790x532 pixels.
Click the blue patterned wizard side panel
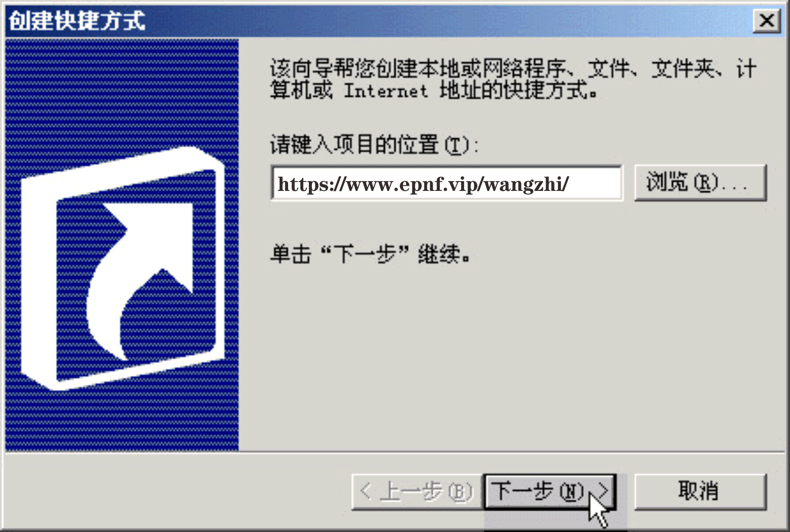(x=122, y=245)
